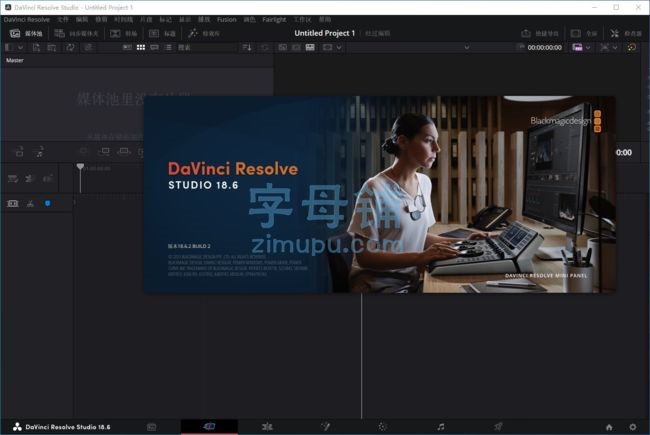650x435 pixels.
Task: Click the 全屏 Full Screen button
Action: tap(584, 33)
